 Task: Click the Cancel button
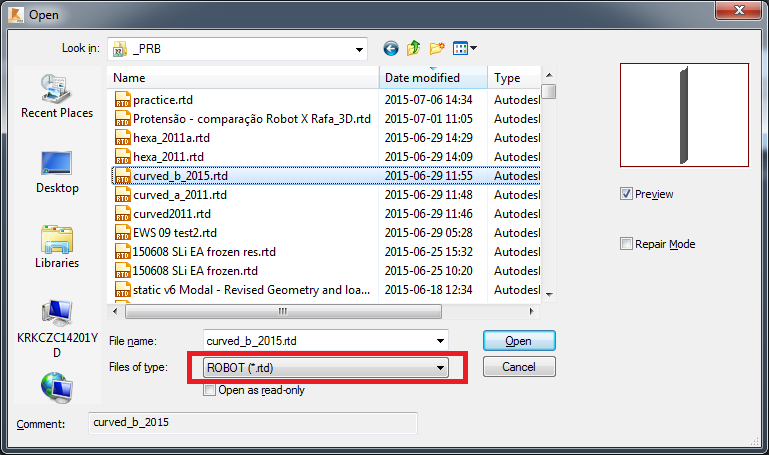519,367
